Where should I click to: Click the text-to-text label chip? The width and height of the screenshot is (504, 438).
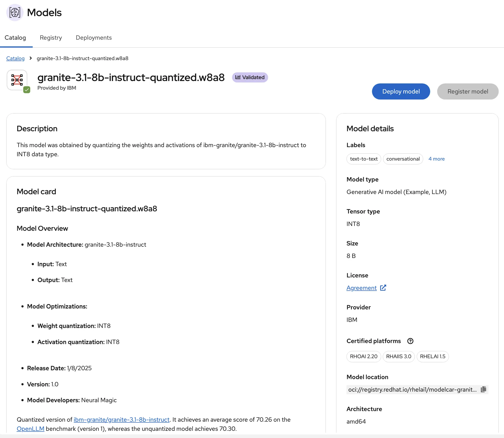[x=364, y=159]
